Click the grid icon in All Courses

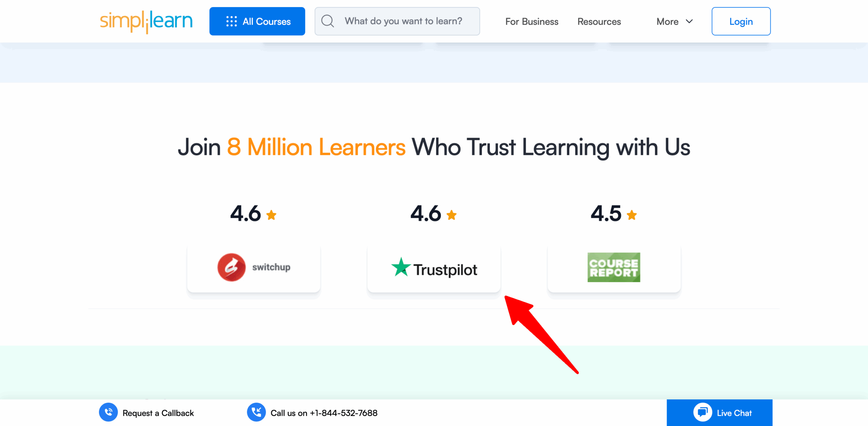[232, 21]
